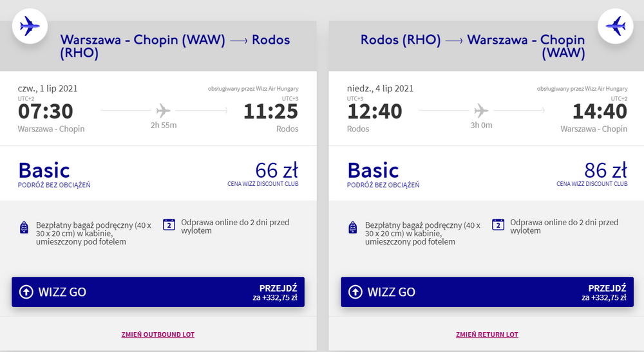This screenshot has height=352, width=644.
Task: Click outbound online check-in calendar icon
Action: (x=169, y=225)
